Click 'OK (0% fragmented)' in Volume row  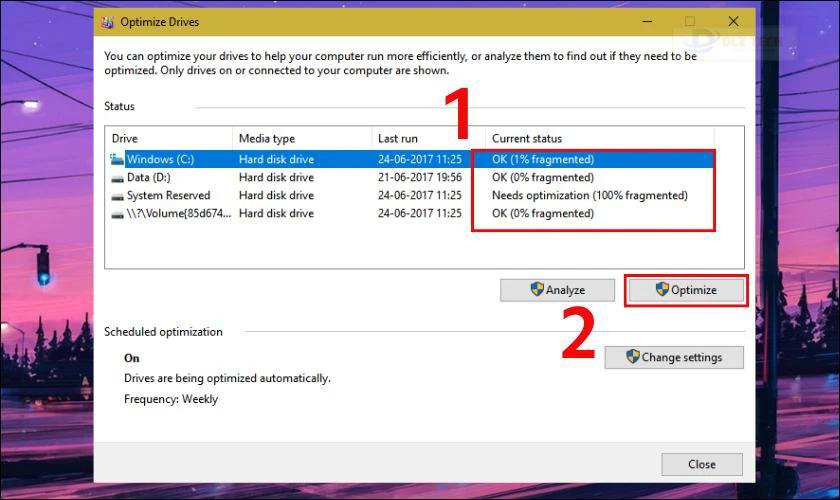(543, 213)
